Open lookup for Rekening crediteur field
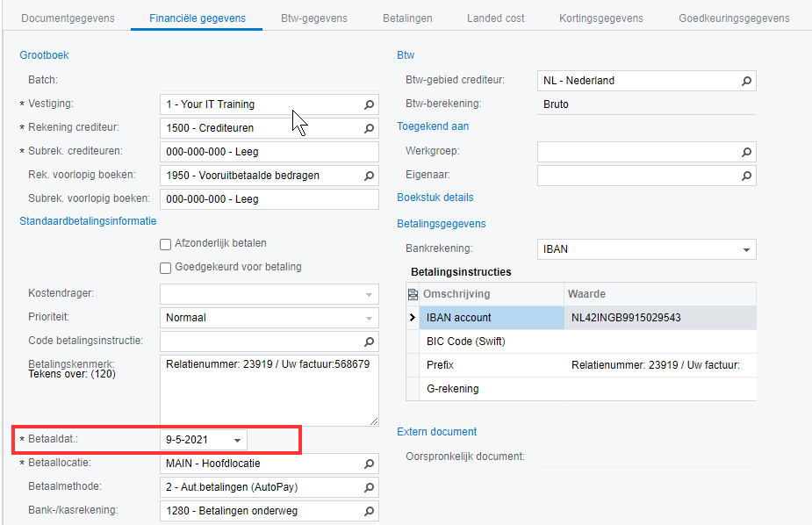Image resolution: width=812 pixels, height=525 pixels. point(370,128)
